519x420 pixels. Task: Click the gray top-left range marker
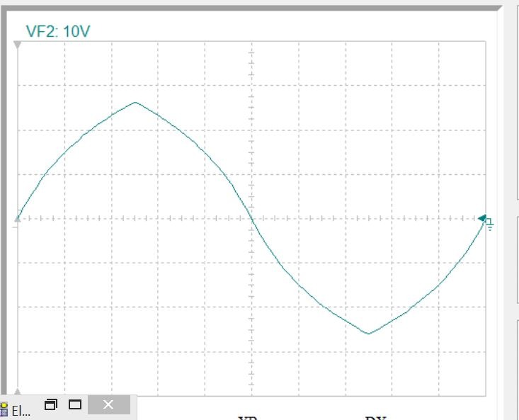18,45
